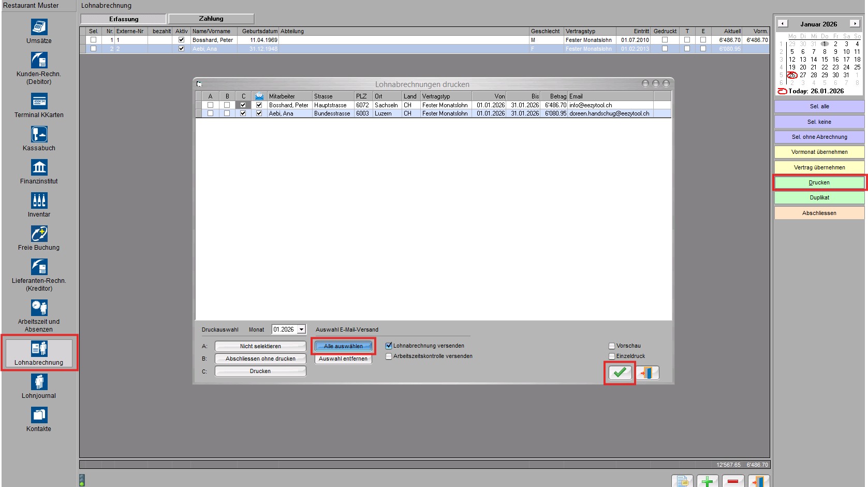Screen dimensions: 868x487
Task: Open the Monat dropdown 01.2026
Action: (x=301, y=330)
